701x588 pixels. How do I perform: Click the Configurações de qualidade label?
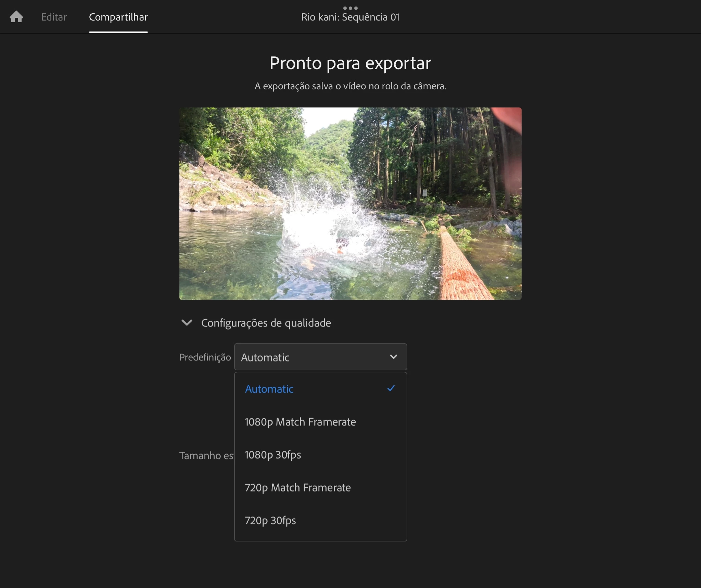pyautogui.click(x=266, y=323)
